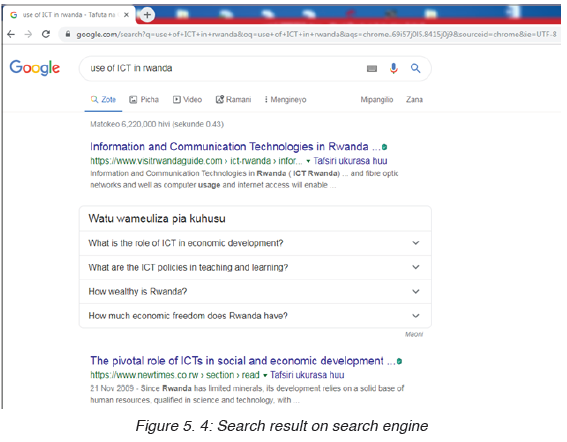Open the dropdown arrow beside the visitrwandaguide.com URL

308,161
